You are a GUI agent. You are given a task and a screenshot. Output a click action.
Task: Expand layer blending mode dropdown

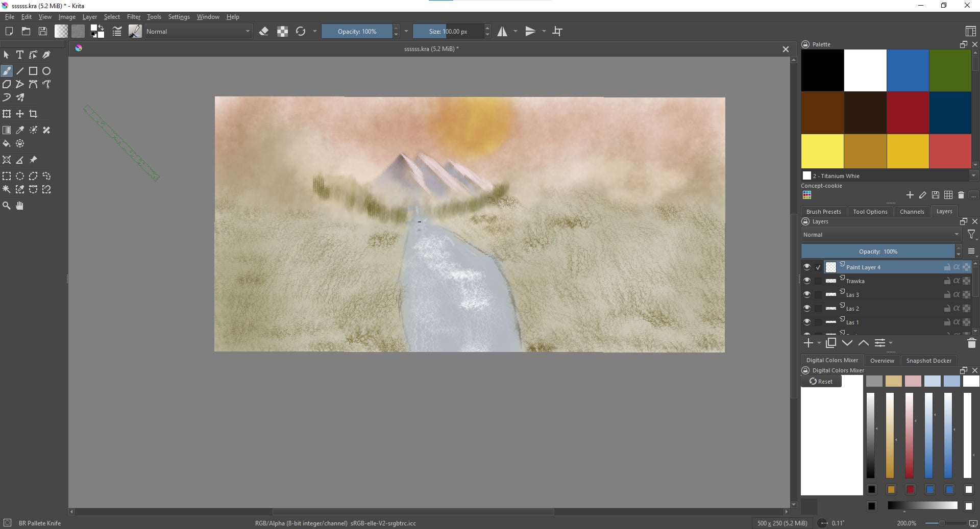coord(881,235)
